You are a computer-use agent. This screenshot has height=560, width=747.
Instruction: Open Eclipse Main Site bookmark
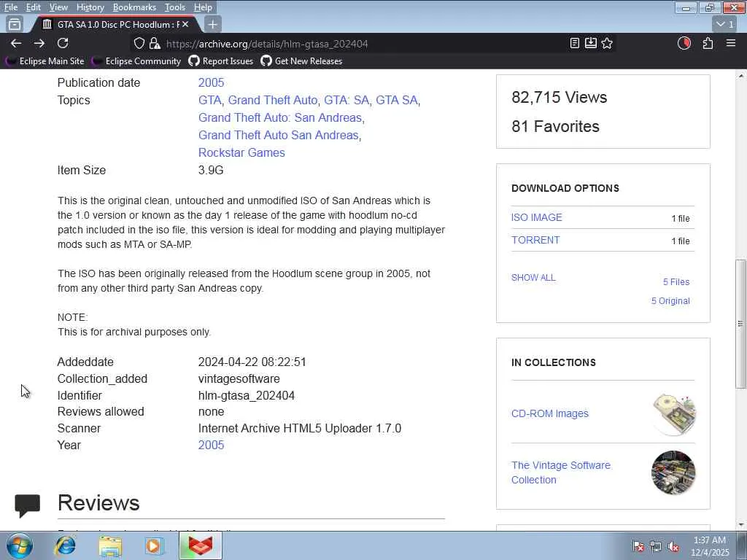pos(44,61)
